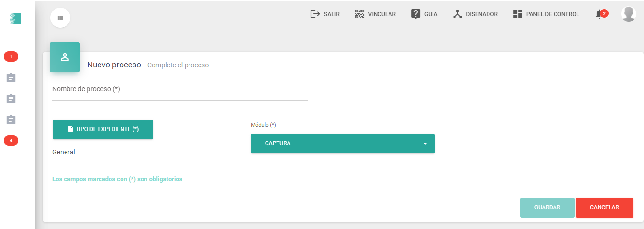This screenshot has width=644, height=229.
Task: Go to Diseñador
Action: (x=475, y=14)
